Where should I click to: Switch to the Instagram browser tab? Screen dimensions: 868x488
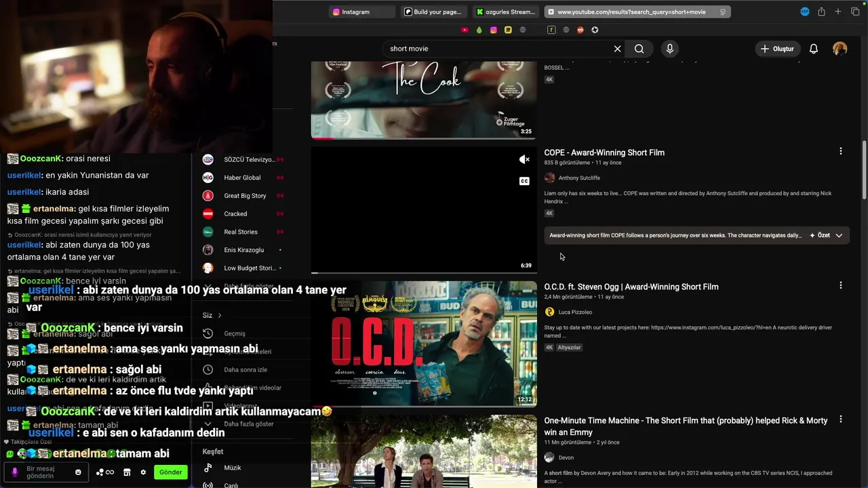point(362,12)
